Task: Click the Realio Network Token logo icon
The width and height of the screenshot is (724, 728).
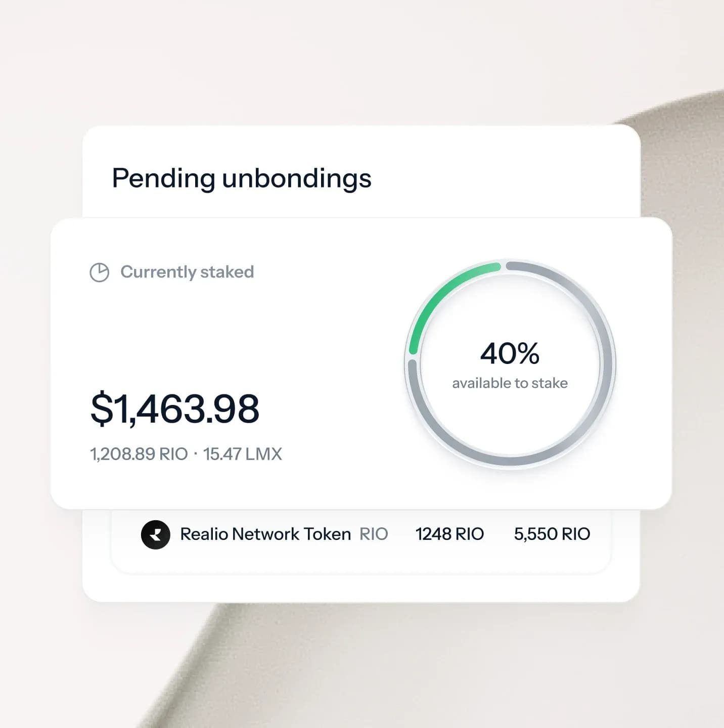Action: pos(155,534)
